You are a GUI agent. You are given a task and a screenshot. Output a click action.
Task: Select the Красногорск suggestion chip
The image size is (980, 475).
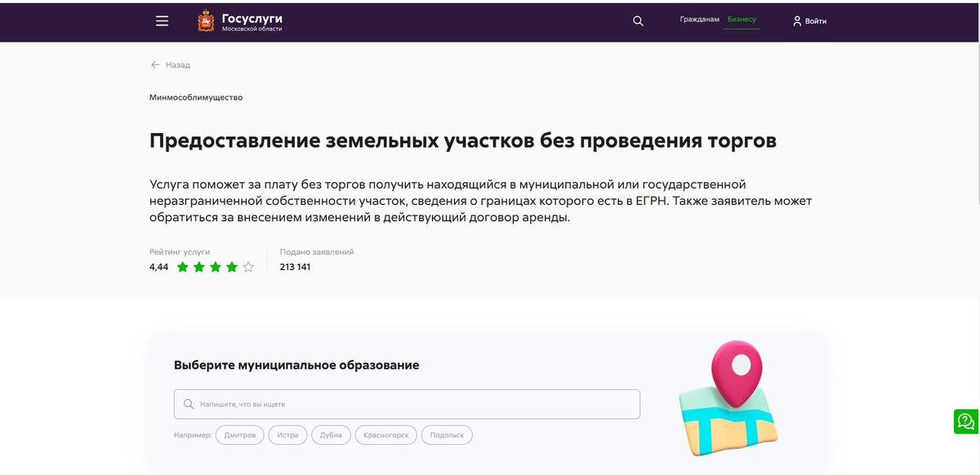[x=386, y=435]
